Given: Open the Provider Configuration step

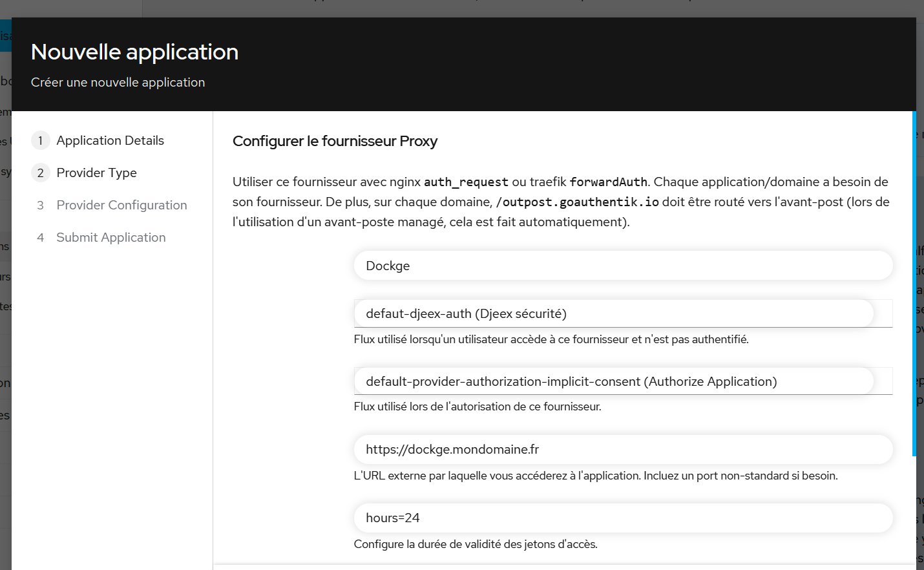Looking at the screenshot, I should [x=121, y=205].
